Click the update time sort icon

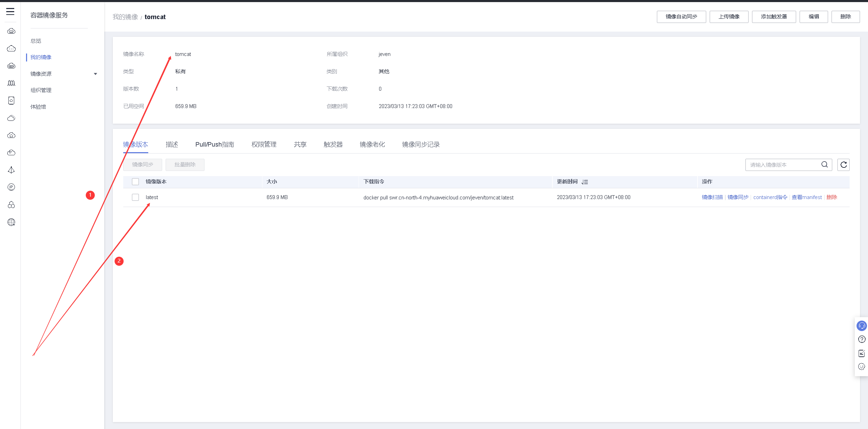point(585,182)
